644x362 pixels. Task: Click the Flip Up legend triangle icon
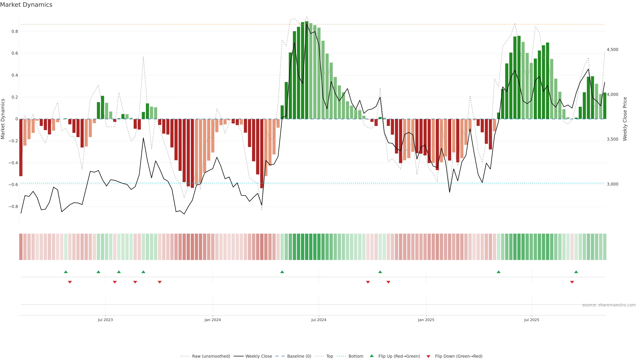tap(372, 356)
